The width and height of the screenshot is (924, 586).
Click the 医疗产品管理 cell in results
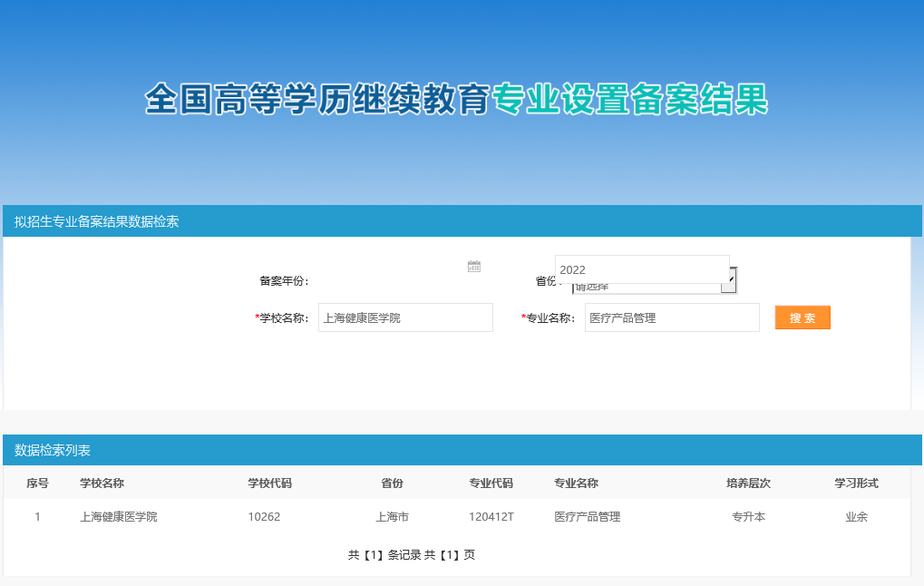[x=588, y=517]
